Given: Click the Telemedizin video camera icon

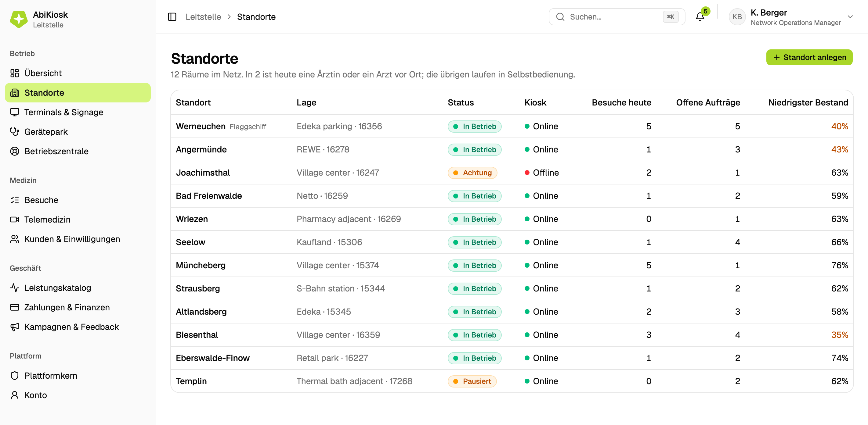Looking at the screenshot, I should coord(14,220).
